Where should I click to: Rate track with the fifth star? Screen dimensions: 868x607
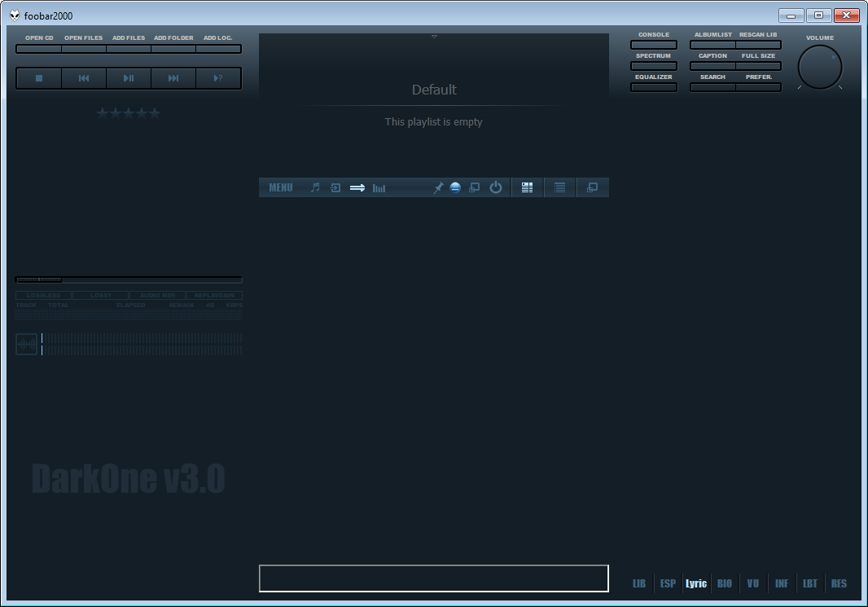(155, 113)
